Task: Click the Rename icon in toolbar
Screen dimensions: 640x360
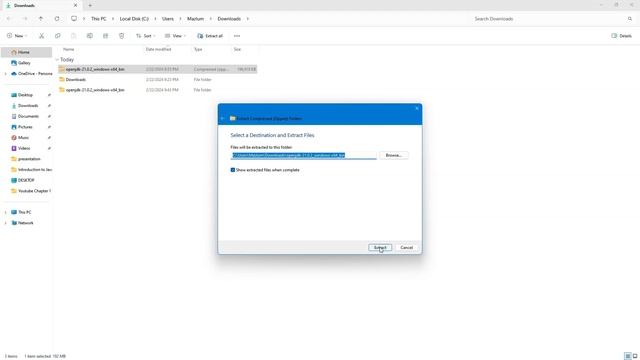Action: 90,36
